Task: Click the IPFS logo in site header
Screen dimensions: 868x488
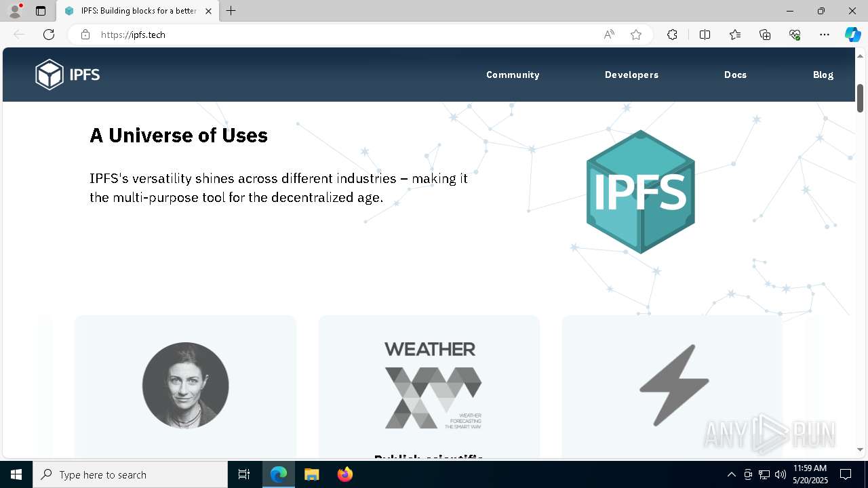Action: pyautogui.click(x=68, y=75)
